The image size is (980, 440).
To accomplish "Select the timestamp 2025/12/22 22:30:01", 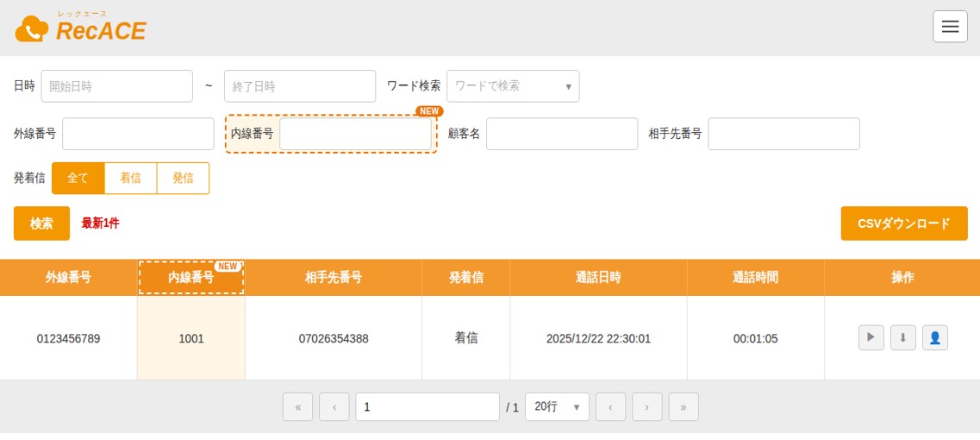I will (598, 338).
